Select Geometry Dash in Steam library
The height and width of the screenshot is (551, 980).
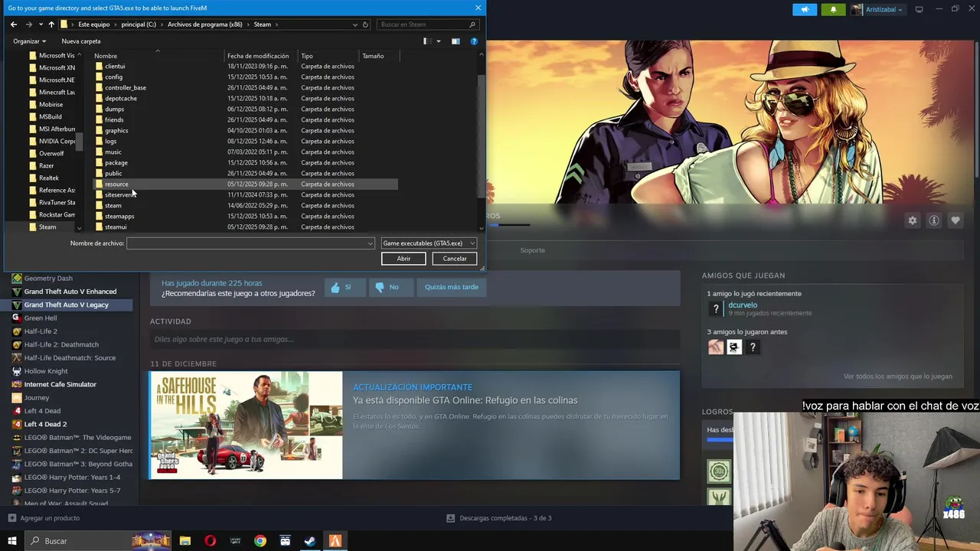tap(48, 278)
